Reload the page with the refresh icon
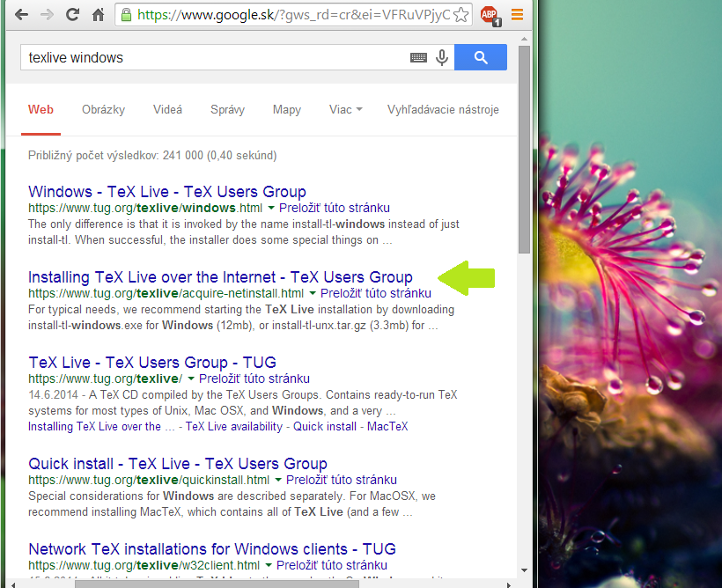722x588 pixels. [x=72, y=15]
